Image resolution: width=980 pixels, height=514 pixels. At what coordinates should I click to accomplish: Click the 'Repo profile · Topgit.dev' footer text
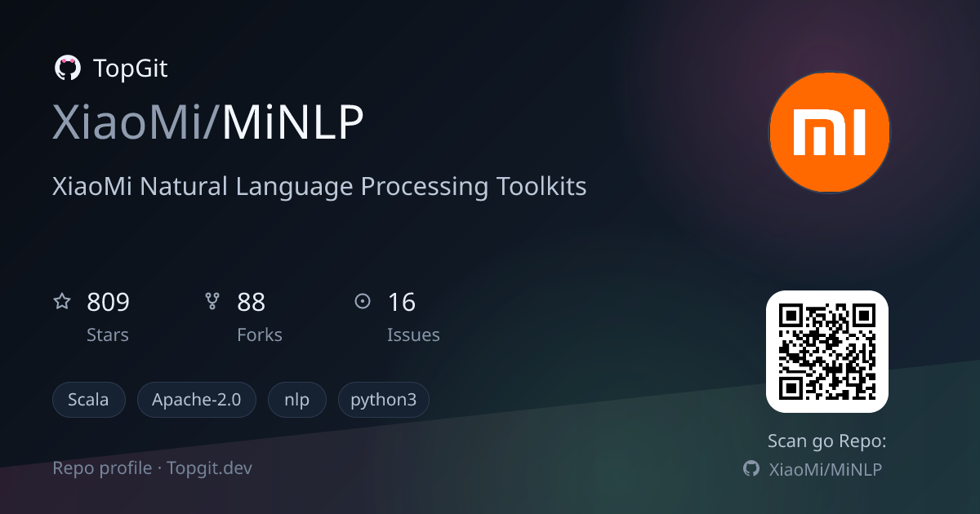(153, 468)
